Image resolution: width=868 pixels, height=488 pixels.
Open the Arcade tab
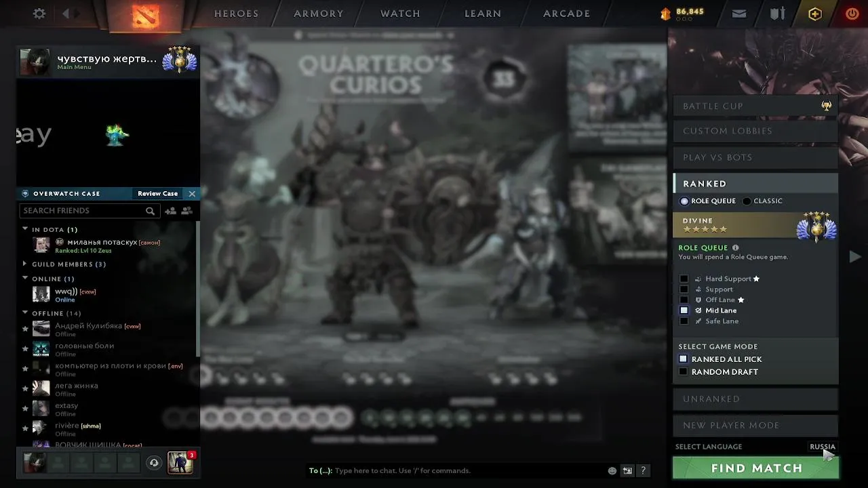coord(566,14)
